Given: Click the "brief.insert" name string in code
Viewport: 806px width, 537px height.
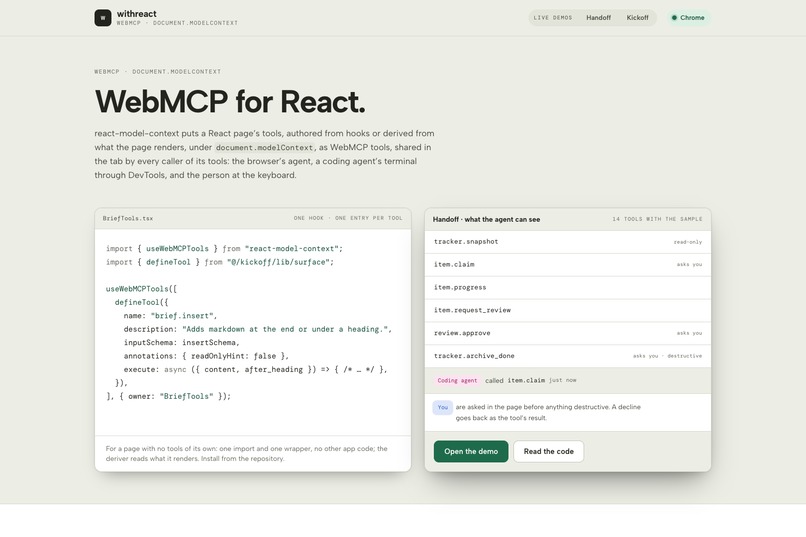Looking at the screenshot, I should tap(184, 316).
